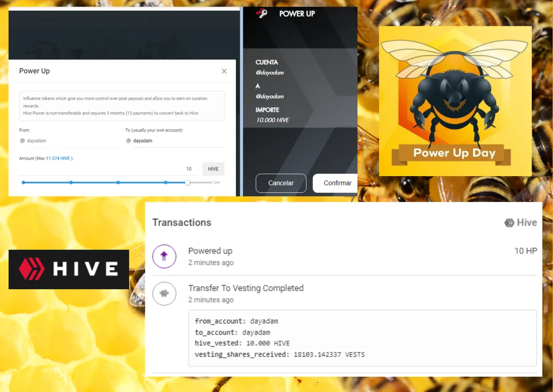Click the last slider tick mark dot
The width and height of the screenshot is (553, 392).
(213, 183)
